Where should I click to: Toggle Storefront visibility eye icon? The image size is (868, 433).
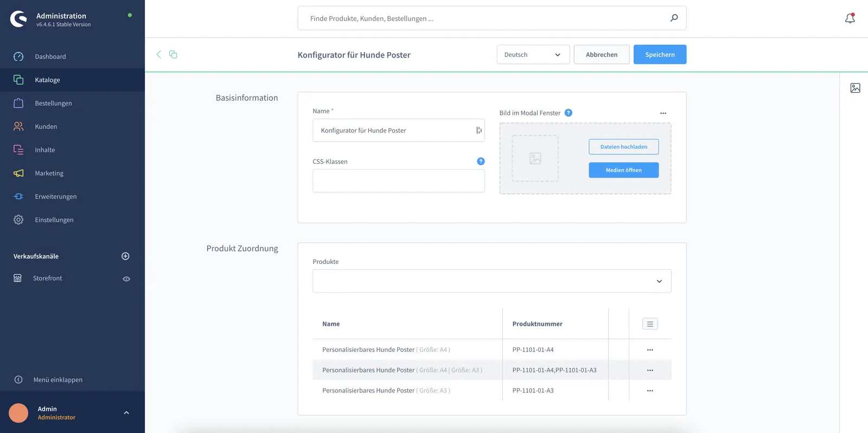pos(126,279)
